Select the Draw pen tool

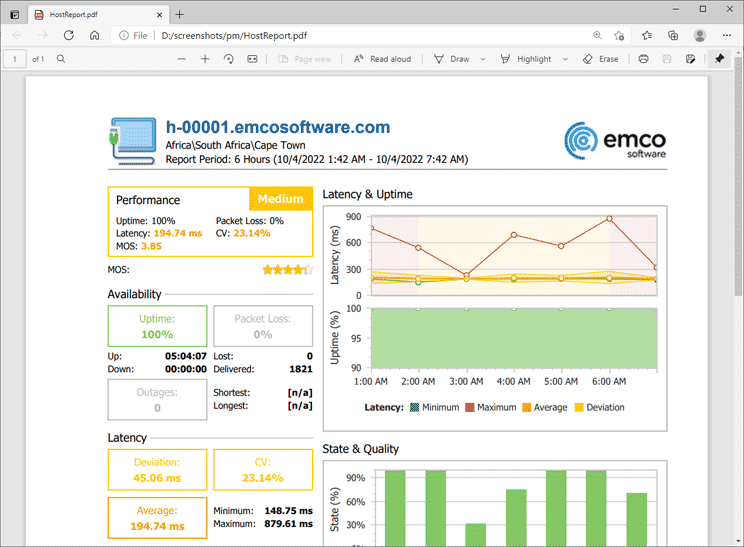coord(451,59)
